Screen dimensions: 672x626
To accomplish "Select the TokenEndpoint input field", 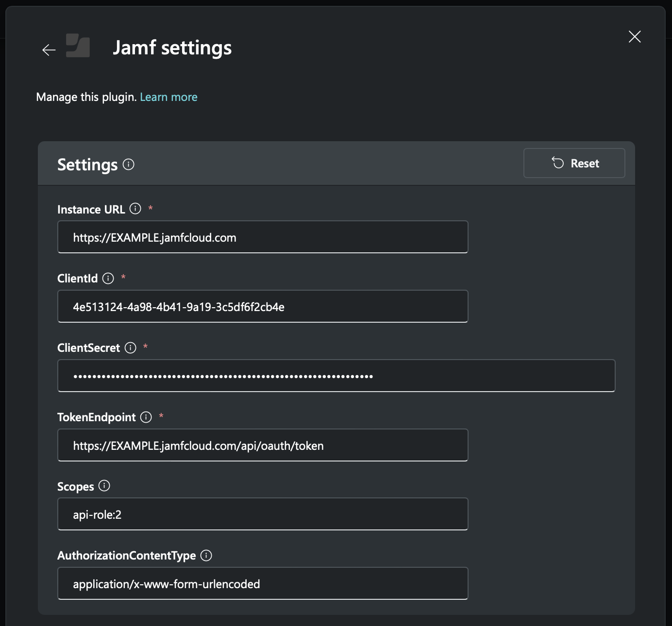I will click(x=263, y=445).
